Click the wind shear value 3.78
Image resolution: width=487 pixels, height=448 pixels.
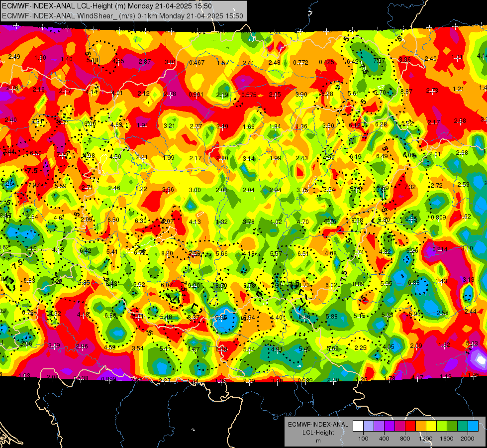click(248, 222)
